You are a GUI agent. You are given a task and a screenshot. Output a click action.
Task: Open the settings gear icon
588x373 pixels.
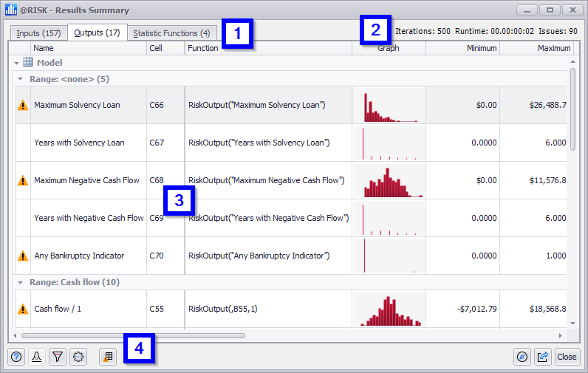point(79,357)
